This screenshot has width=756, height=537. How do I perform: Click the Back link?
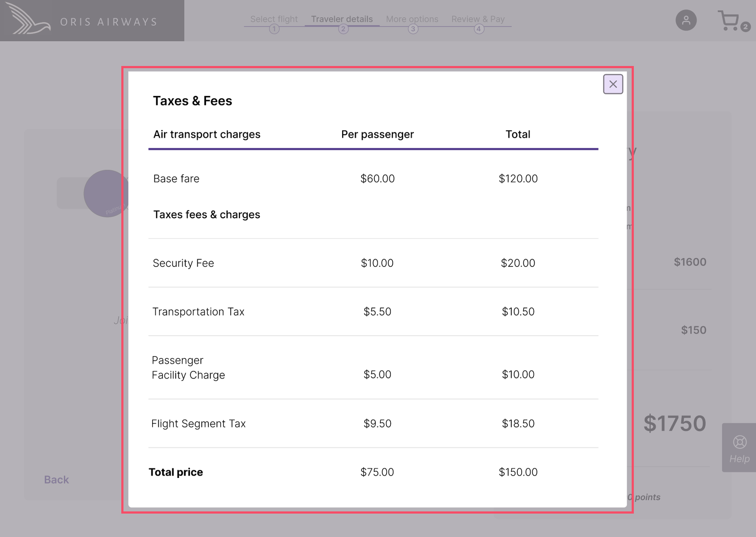coord(56,479)
